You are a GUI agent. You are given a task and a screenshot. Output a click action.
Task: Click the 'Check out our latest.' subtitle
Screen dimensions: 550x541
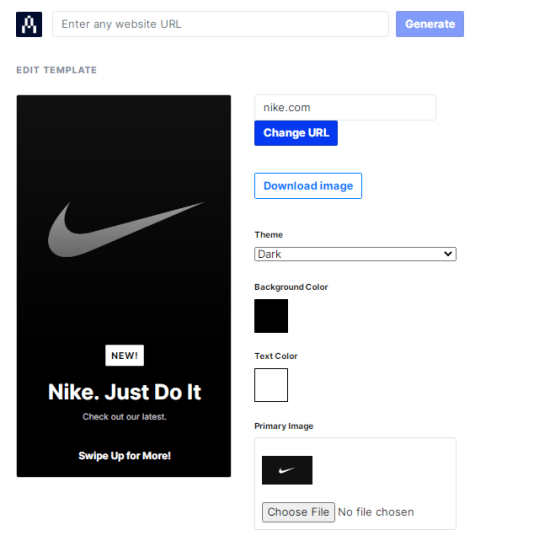click(x=125, y=417)
